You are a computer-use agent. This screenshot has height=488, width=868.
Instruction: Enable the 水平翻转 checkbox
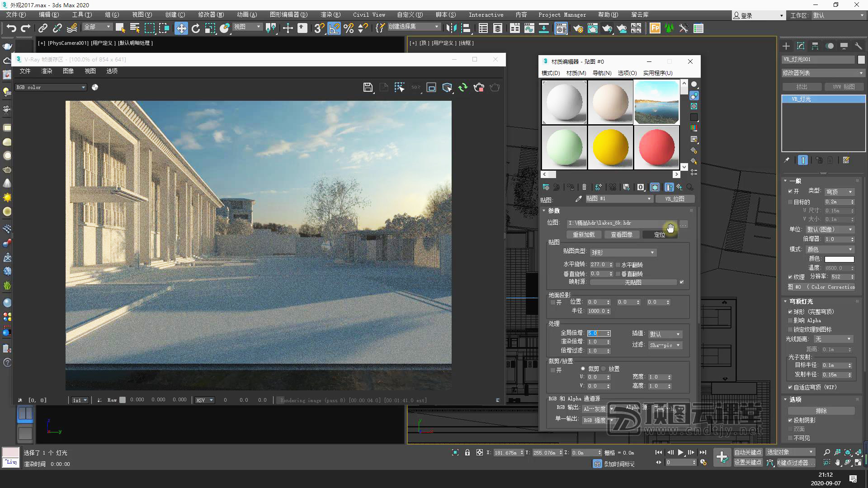(x=618, y=265)
